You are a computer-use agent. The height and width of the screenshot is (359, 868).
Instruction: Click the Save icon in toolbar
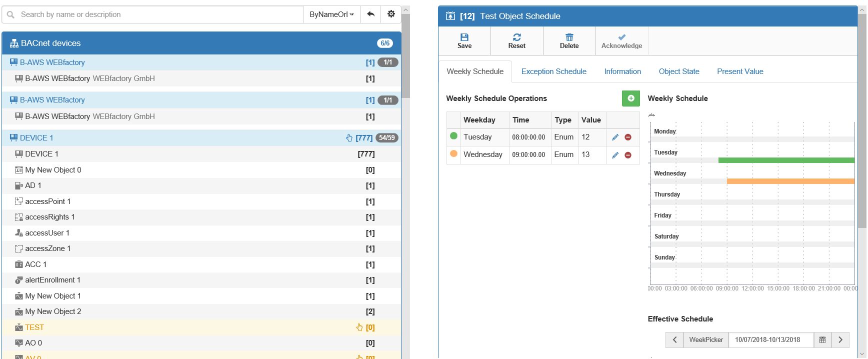pos(464,37)
